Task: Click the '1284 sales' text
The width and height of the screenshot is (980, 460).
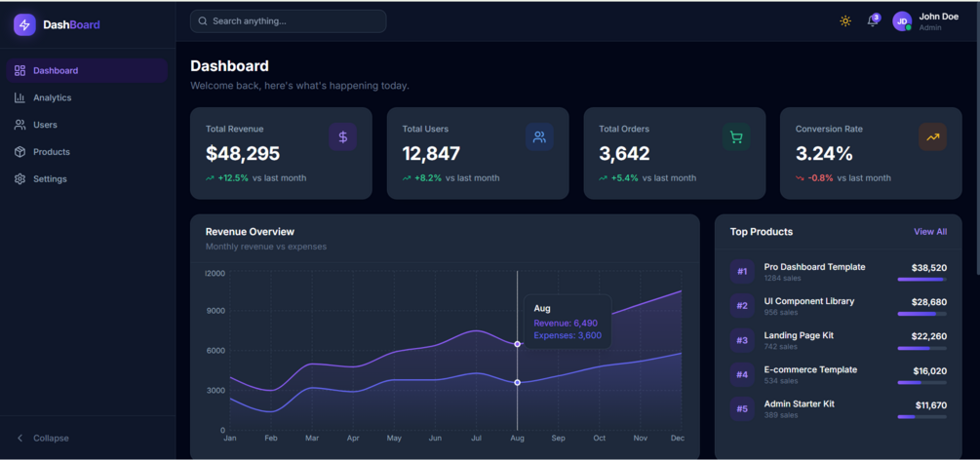Action: coord(782,278)
